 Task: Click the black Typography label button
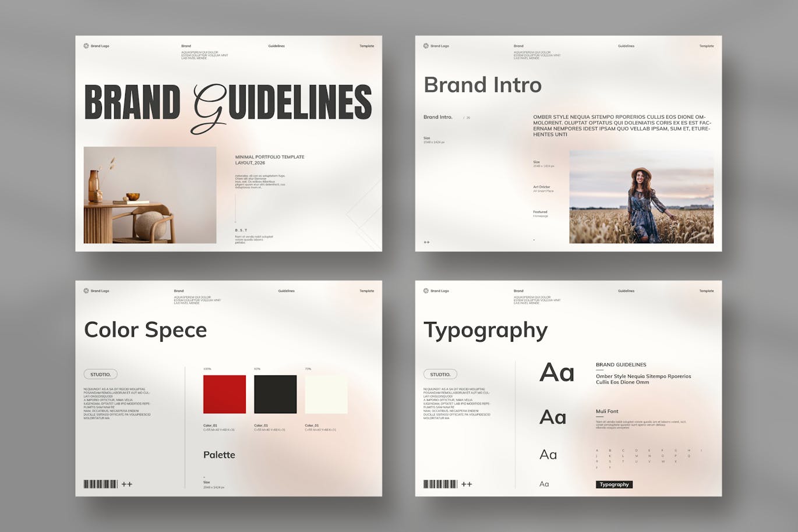click(x=614, y=484)
